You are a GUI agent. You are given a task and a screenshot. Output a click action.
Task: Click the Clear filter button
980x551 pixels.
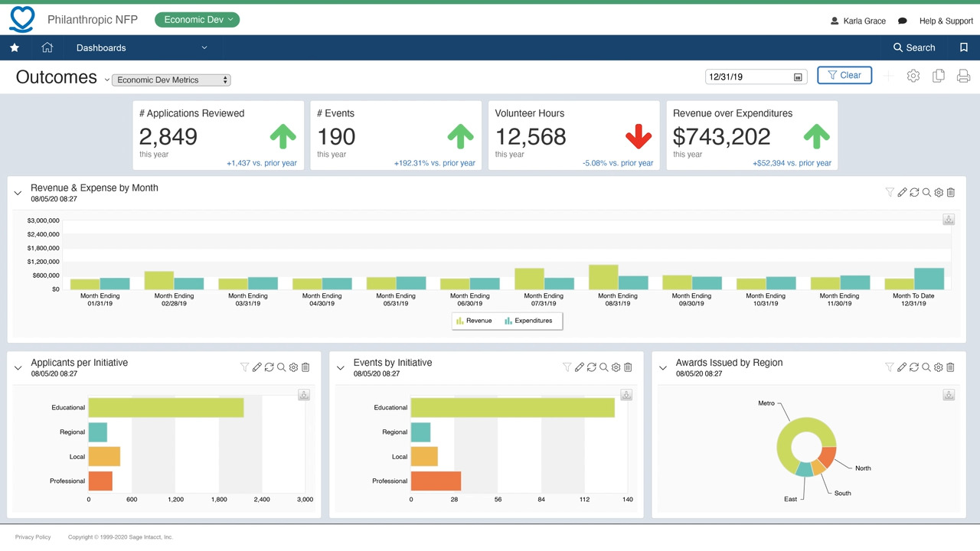[x=844, y=75]
